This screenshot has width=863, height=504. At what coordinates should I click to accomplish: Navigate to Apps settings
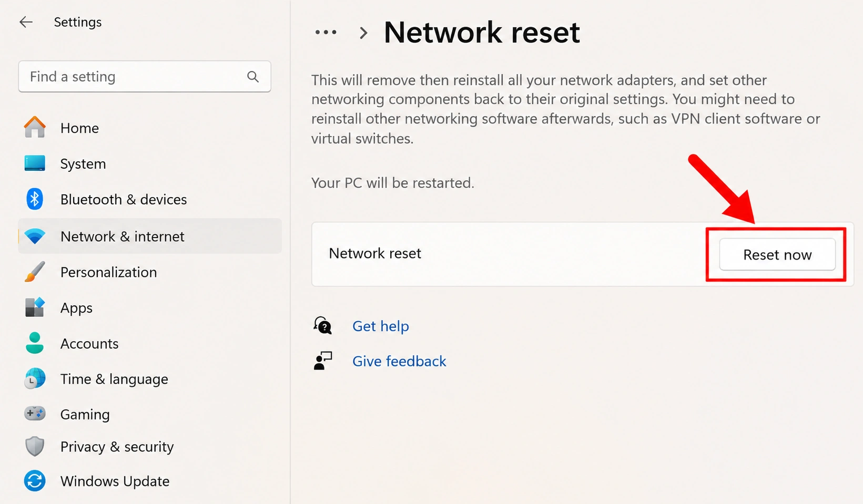pyautogui.click(x=150, y=307)
